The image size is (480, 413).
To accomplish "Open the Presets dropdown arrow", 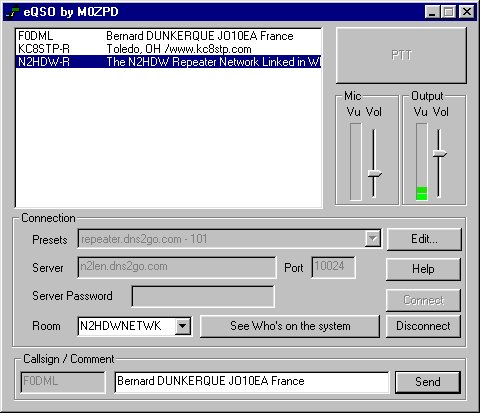I will coord(373,239).
